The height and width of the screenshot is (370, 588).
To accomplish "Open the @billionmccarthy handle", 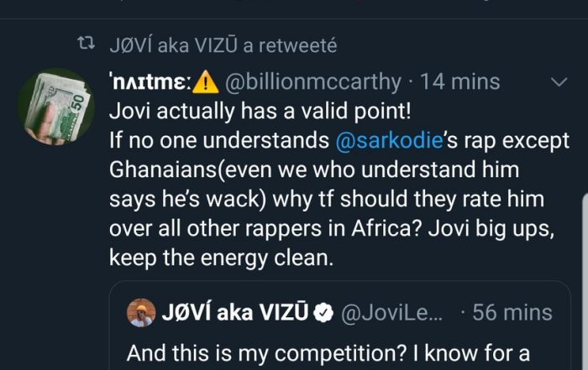I will click(311, 82).
